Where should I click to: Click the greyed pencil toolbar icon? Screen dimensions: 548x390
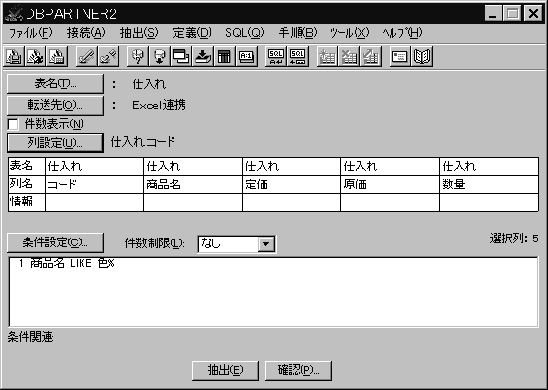tap(86, 56)
